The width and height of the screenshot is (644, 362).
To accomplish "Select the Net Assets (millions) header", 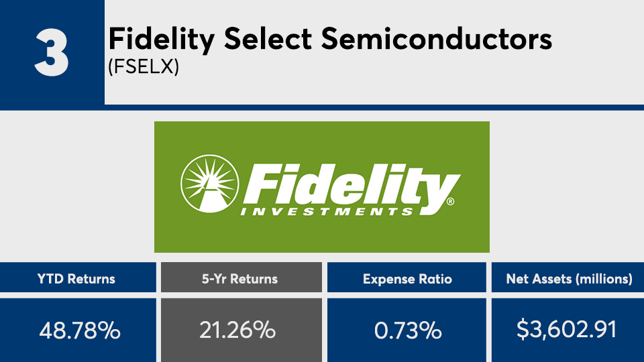I will [x=568, y=278].
